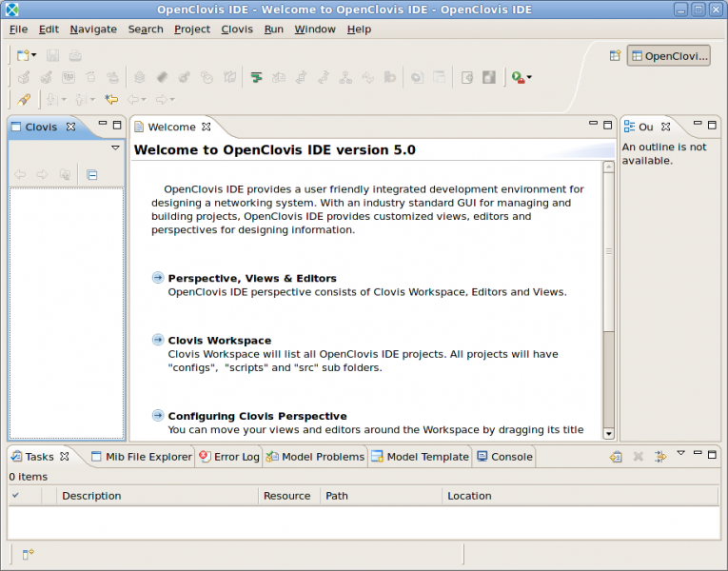Open the Clovis Workspace link
This screenshot has height=571, width=728.
pos(220,341)
